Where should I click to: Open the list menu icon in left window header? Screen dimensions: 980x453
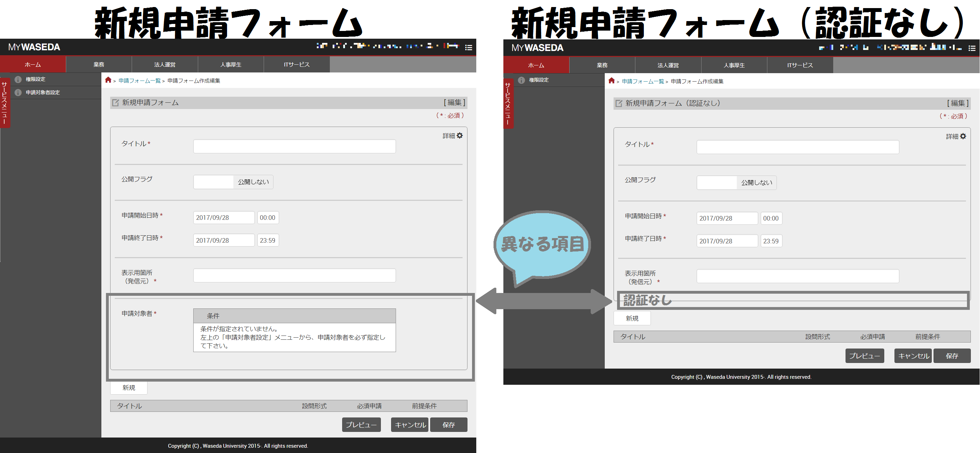[x=469, y=47]
